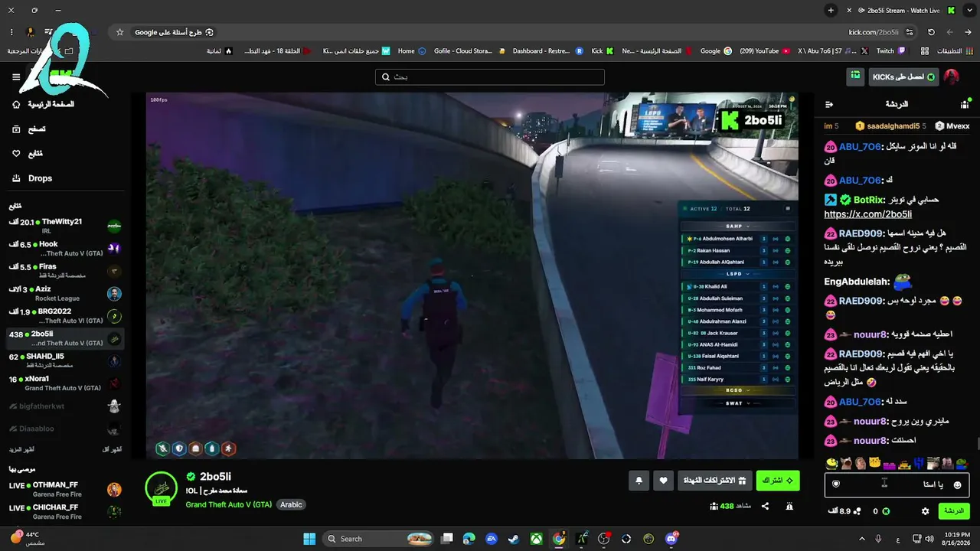Image resolution: width=980 pixels, height=551 pixels.
Task: Open Xbox app from the taskbar
Action: tap(536, 539)
